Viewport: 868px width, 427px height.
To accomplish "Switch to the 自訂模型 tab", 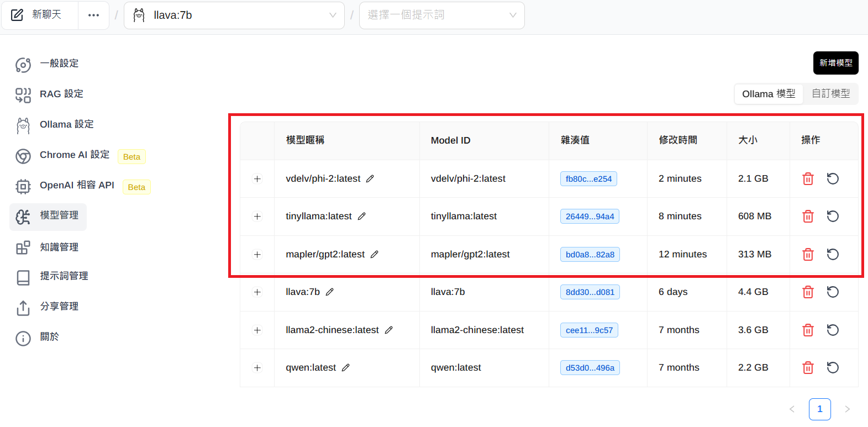I will pos(830,94).
